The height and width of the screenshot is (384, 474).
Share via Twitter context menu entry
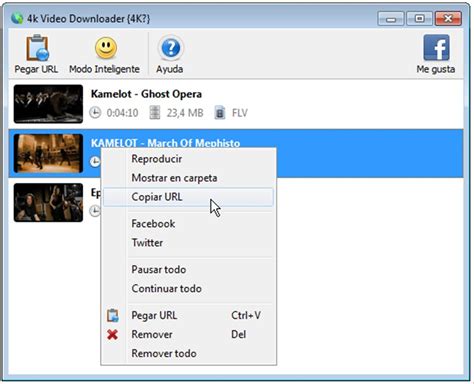[x=188, y=243]
